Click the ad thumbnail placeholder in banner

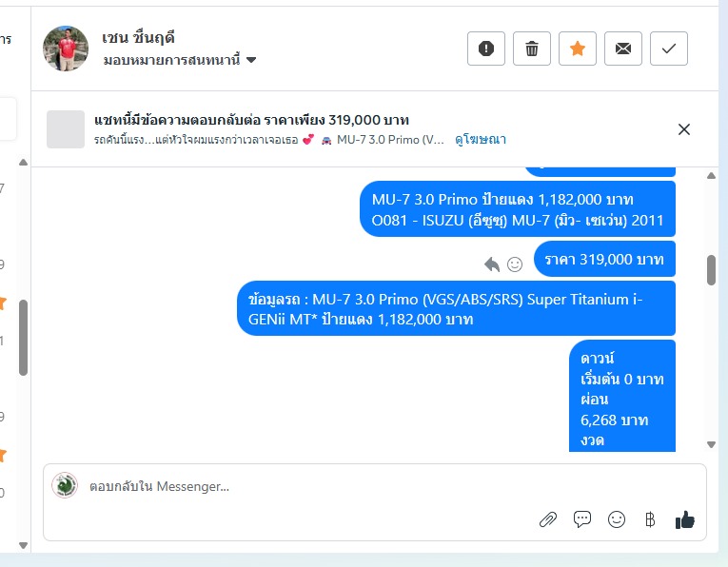click(66, 129)
